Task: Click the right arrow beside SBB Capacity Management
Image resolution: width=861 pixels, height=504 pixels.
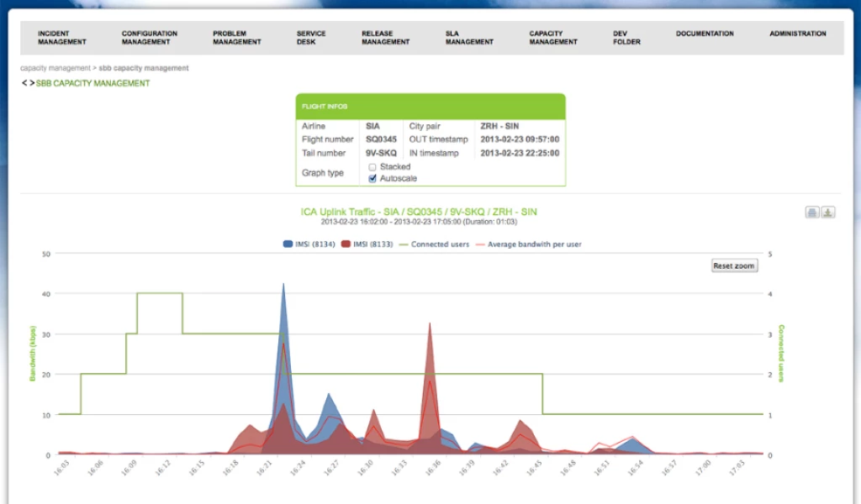Action: coord(32,83)
